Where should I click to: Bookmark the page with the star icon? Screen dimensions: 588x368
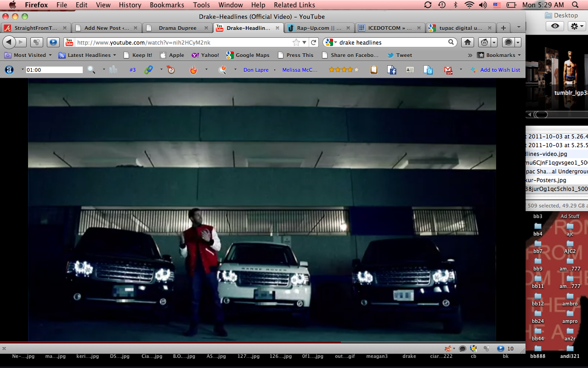point(296,42)
